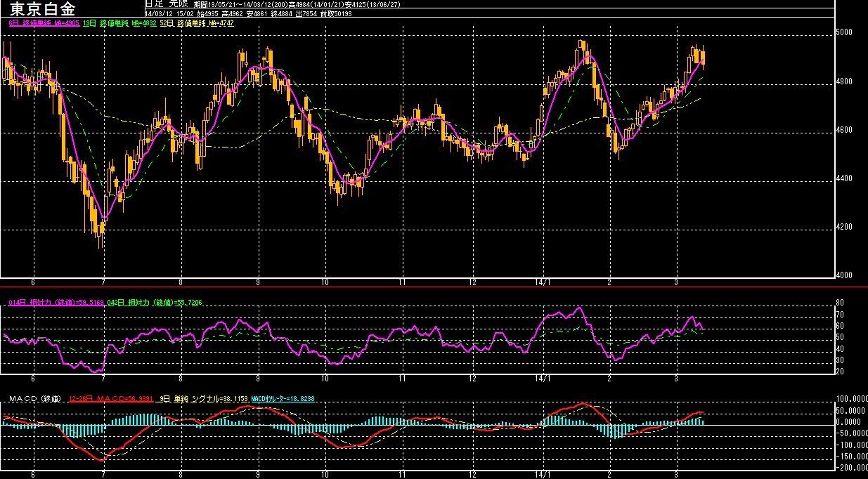Click the 20 level on the RSI axis
This screenshot has width=868, height=479.
(839, 372)
